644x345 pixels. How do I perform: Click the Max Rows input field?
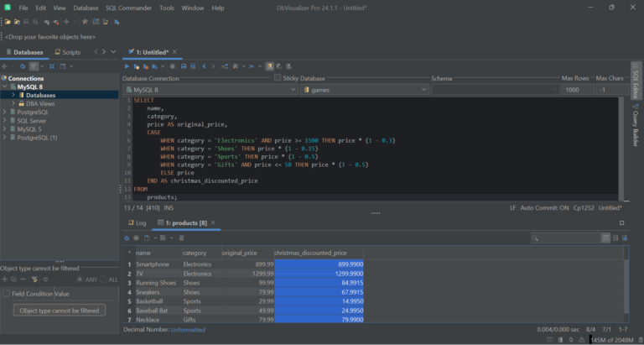coord(578,90)
